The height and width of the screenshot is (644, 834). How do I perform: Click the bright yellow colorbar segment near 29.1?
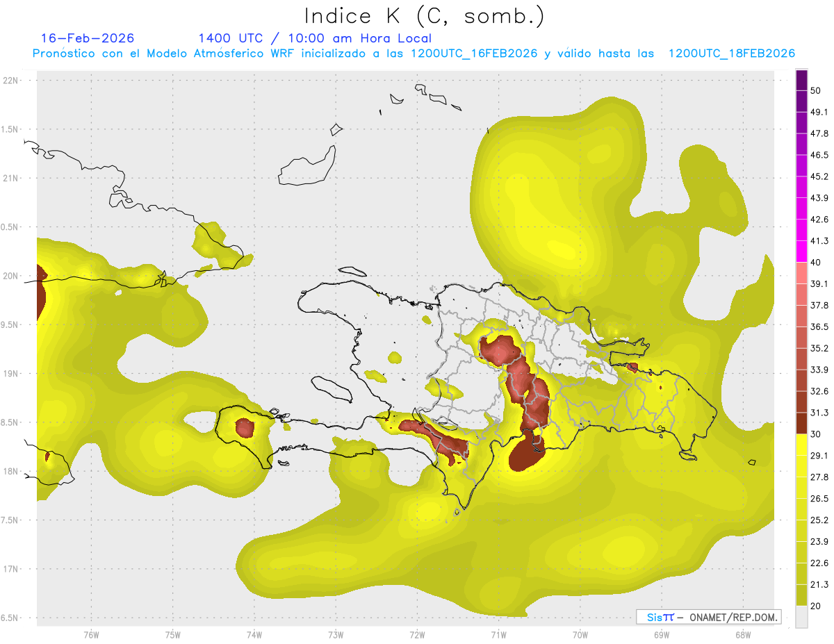point(801,445)
